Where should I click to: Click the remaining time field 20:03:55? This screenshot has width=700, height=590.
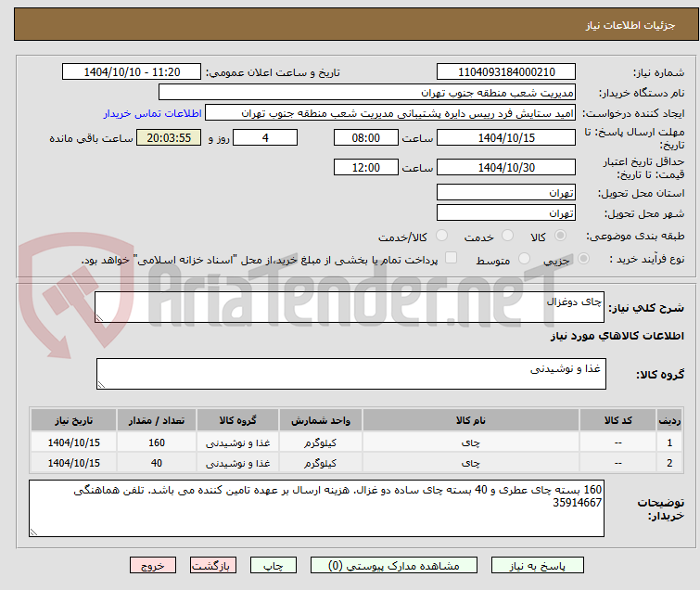[x=169, y=137]
